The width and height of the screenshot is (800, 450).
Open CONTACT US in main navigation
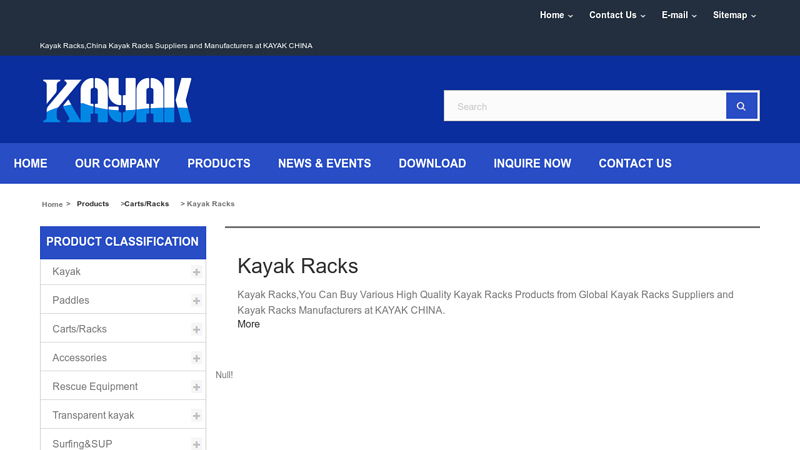pos(635,163)
